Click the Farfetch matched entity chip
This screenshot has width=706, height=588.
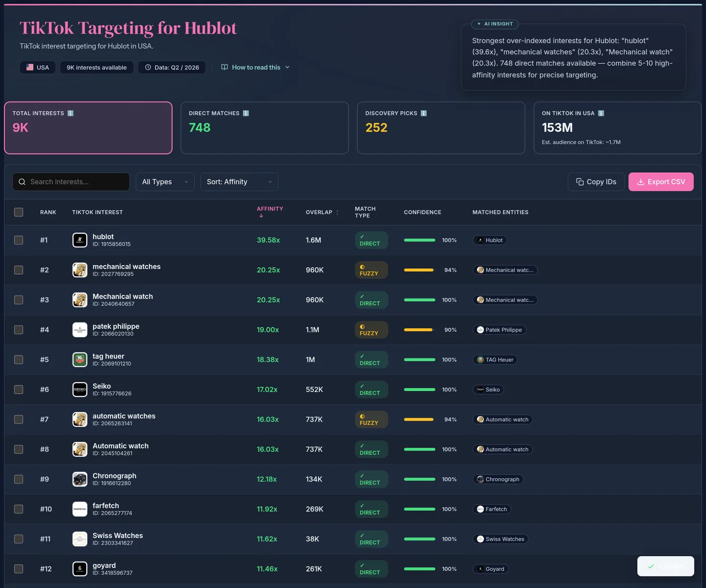click(x=492, y=509)
